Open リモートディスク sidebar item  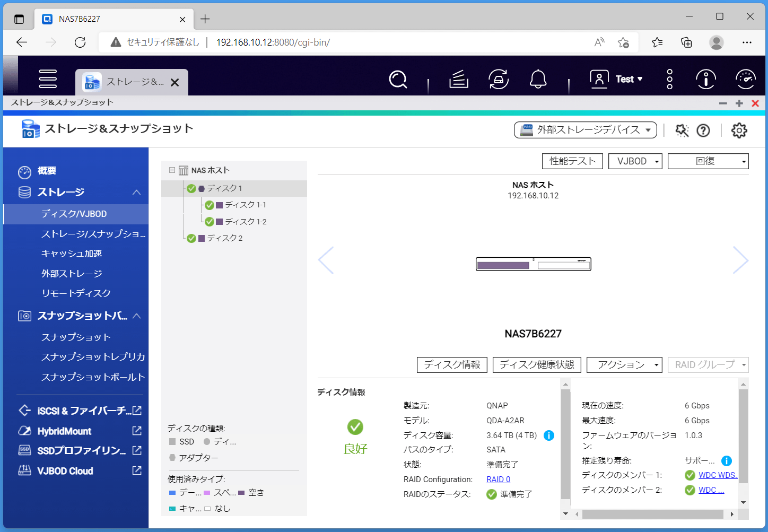76,293
